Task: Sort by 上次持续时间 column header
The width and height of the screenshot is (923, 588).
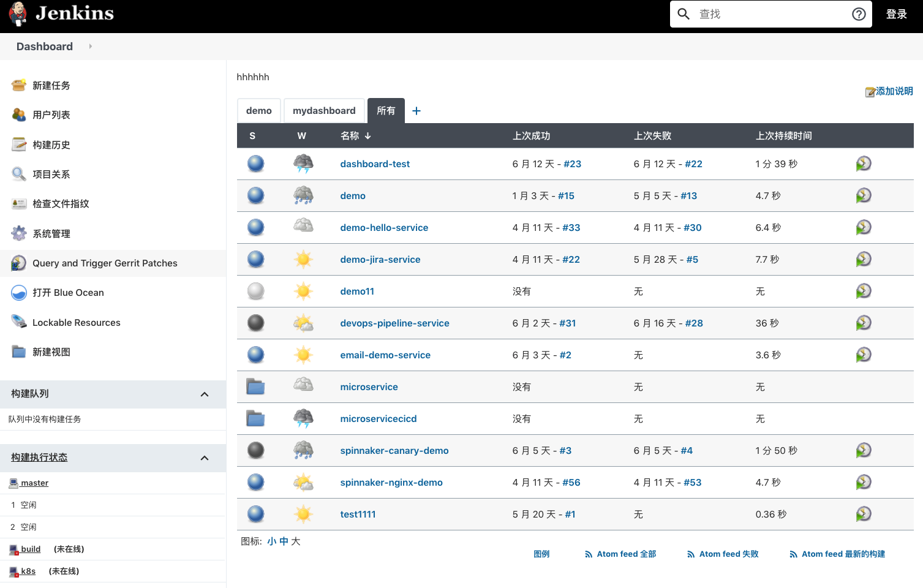Action: click(x=784, y=136)
